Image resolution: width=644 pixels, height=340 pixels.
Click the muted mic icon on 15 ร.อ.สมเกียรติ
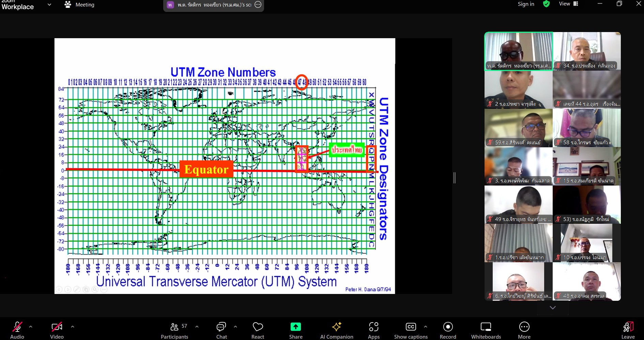[558, 181]
